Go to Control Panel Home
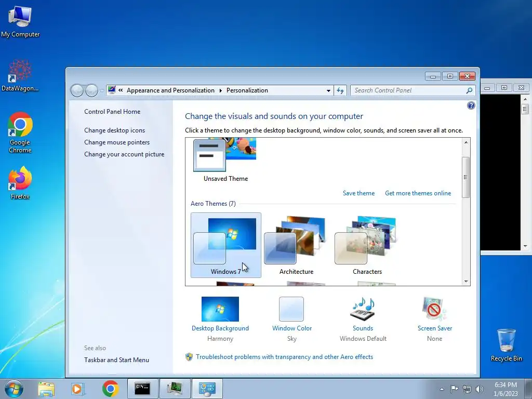The width and height of the screenshot is (532, 399). [112, 112]
